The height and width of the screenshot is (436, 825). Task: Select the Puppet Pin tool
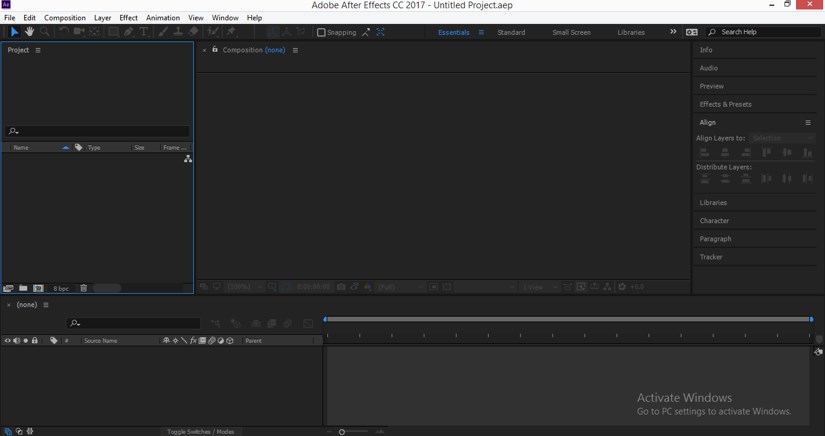tap(231, 32)
